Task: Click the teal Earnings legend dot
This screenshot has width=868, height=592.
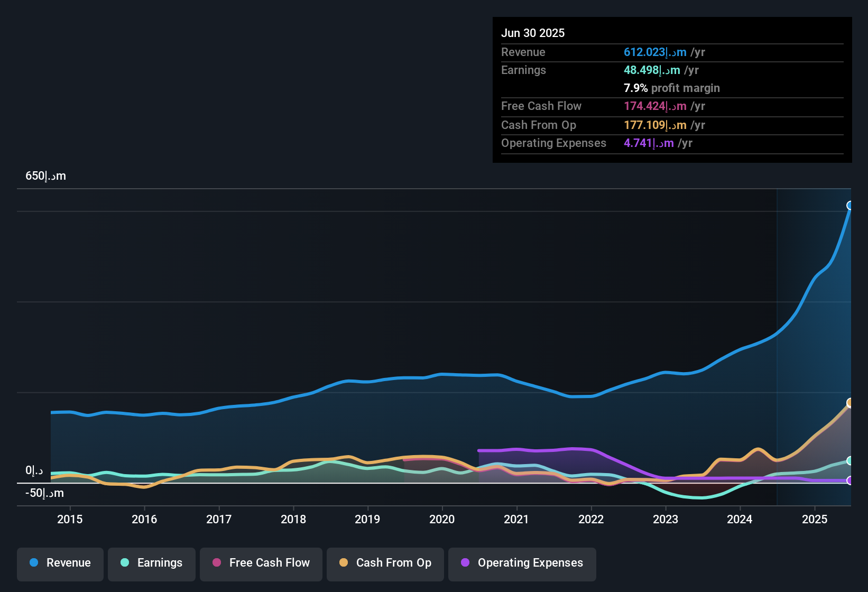Action: click(125, 563)
